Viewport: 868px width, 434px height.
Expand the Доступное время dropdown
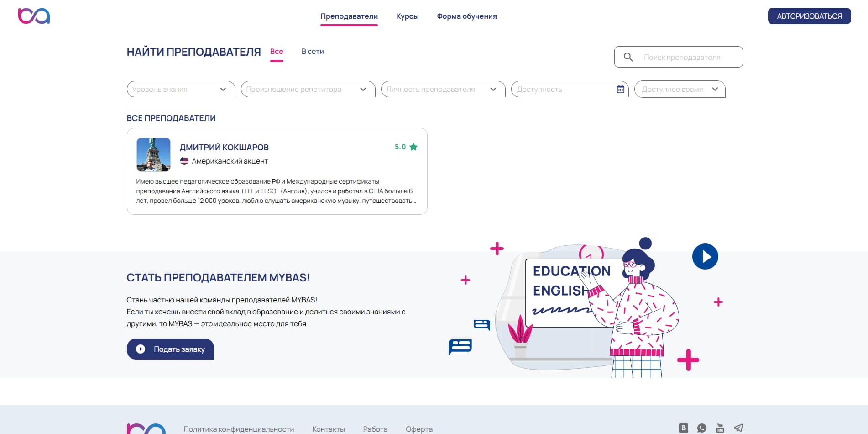coord(680,89)
